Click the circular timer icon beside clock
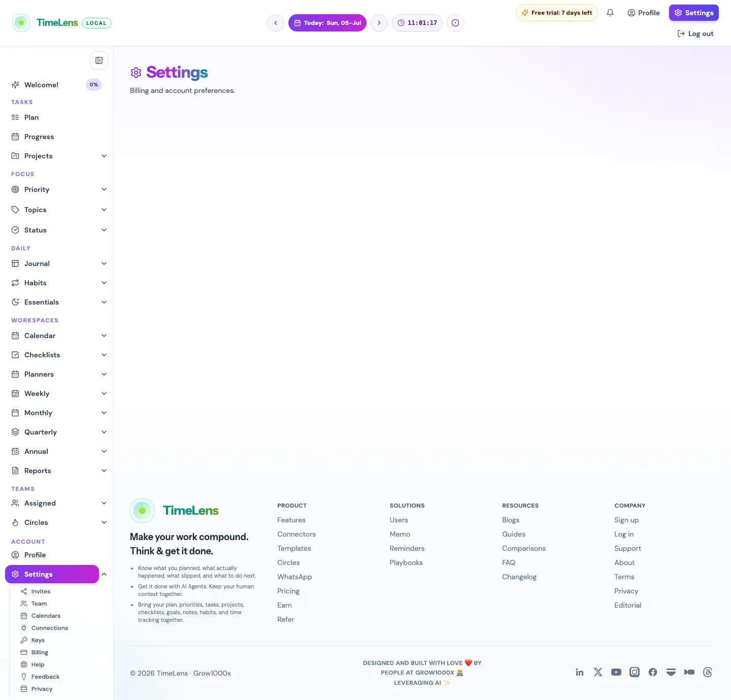The height and width of the screenshot is (700, 731). [455, 23]
